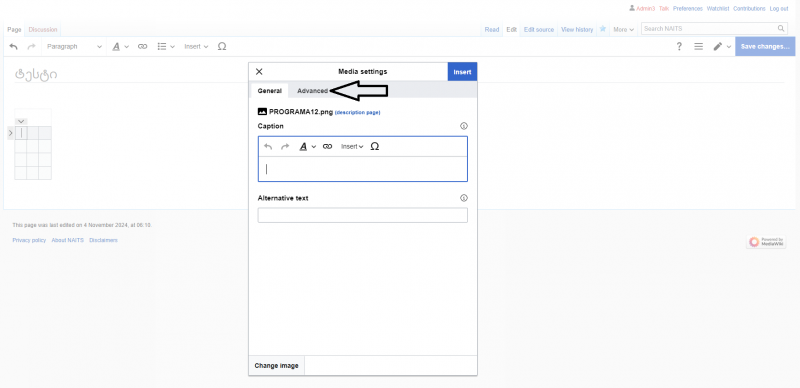
Task: Open the list structure dropdown
Action: click(166, 46)
